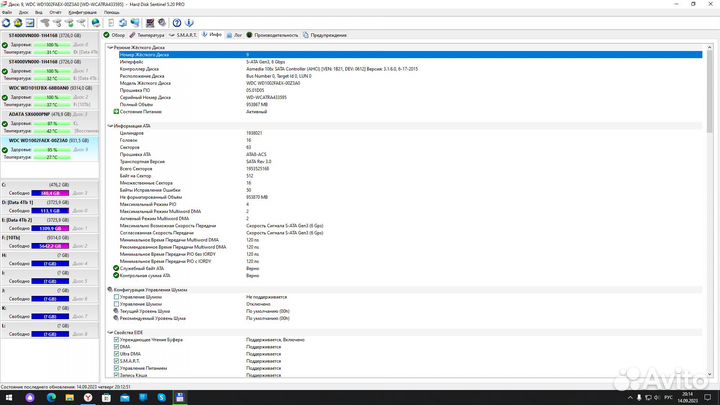The image size is (720, 405).
Task: Collapse Конфигурация Управления Шумом section
Action: coord(110,290)
